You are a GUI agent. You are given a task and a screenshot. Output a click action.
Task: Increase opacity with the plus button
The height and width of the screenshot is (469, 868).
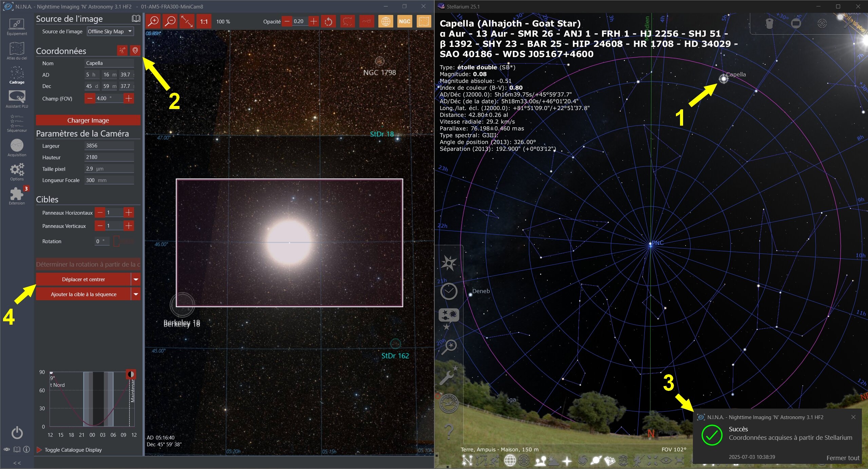pos(314,21)
